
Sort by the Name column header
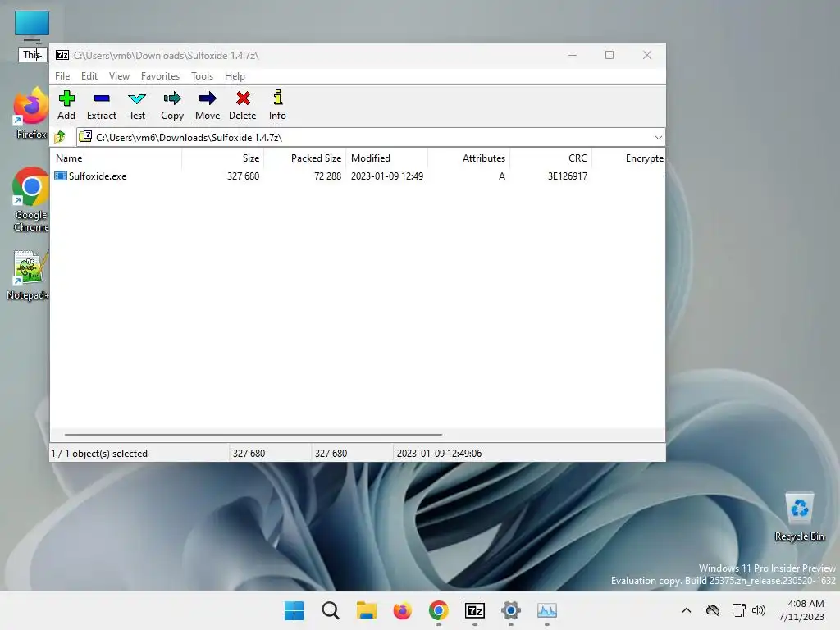click(116, 158)
